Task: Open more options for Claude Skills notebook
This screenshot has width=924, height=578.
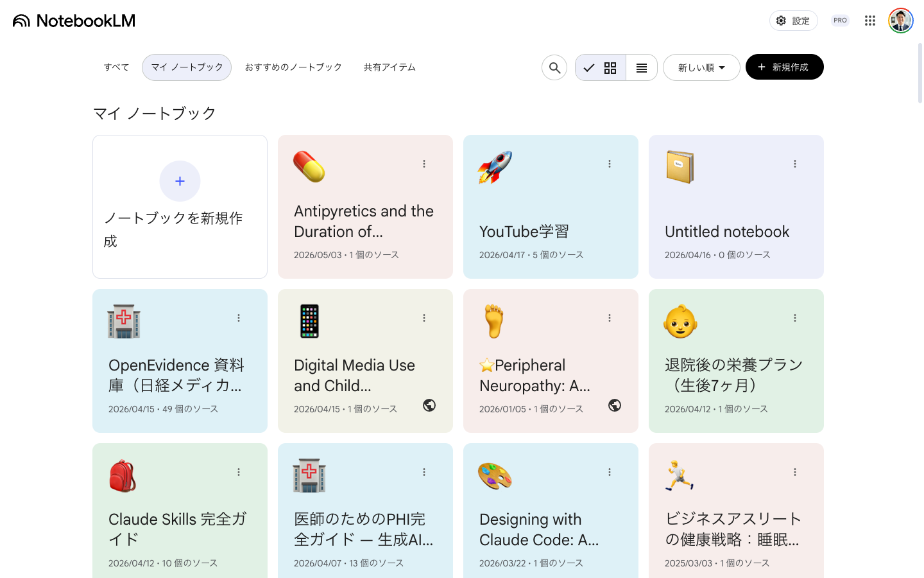Action: click(x=239, y=472)
